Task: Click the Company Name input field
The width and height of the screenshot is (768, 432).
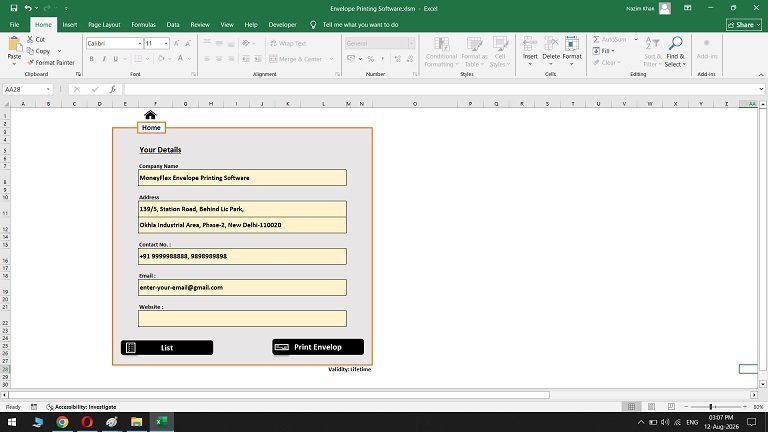Action: tap(242, 177)
